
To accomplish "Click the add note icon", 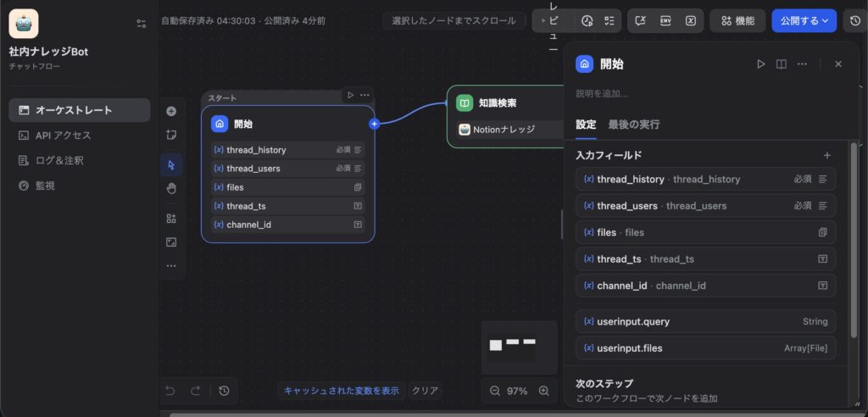I will pyautogui.click(x=171, y=135).
